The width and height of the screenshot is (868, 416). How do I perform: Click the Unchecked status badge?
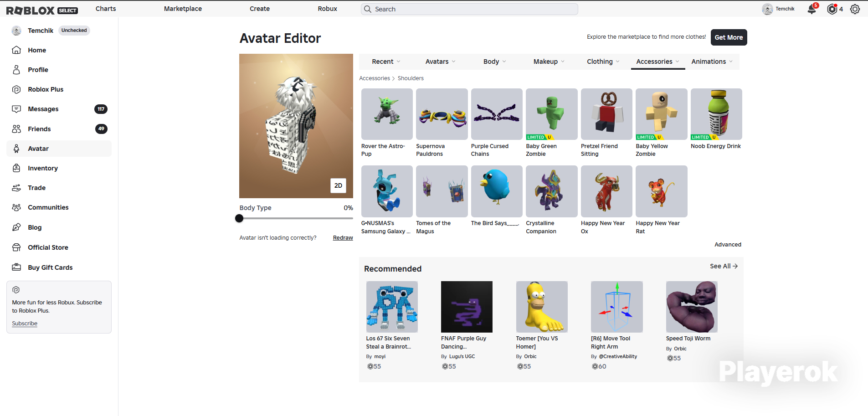click(74, 31)
